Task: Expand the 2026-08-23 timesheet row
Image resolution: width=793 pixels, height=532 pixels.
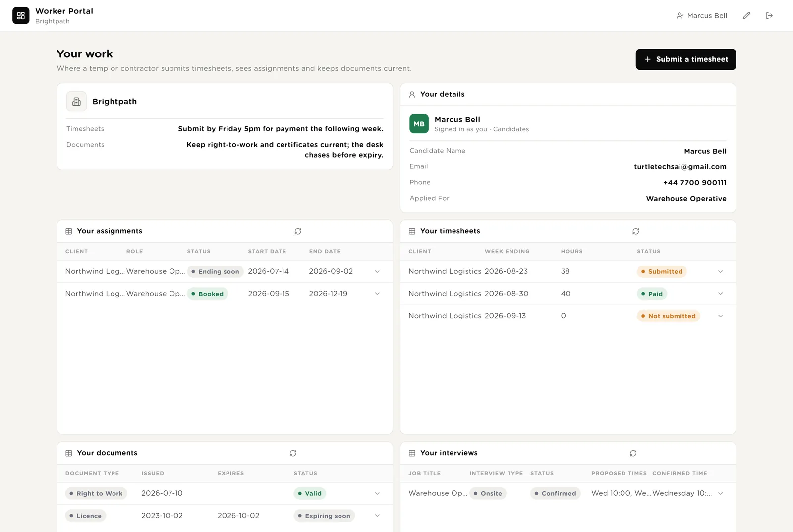Action: [721, 272]
